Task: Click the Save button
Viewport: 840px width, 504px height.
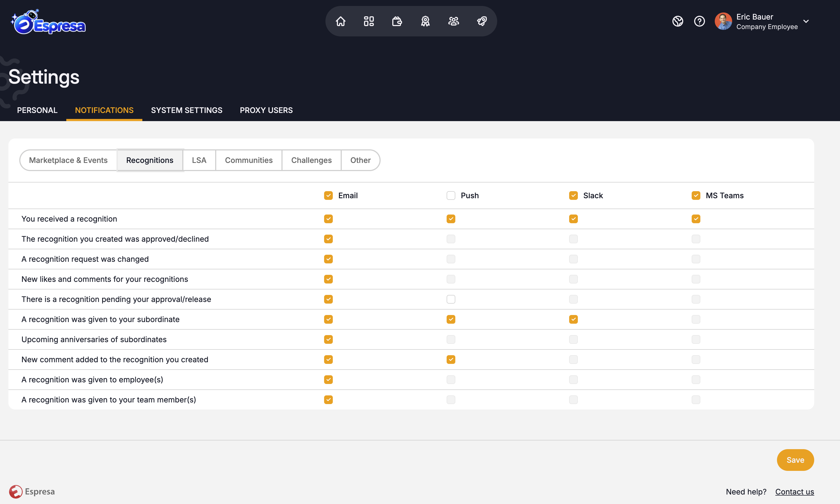Action: point(795,460)
